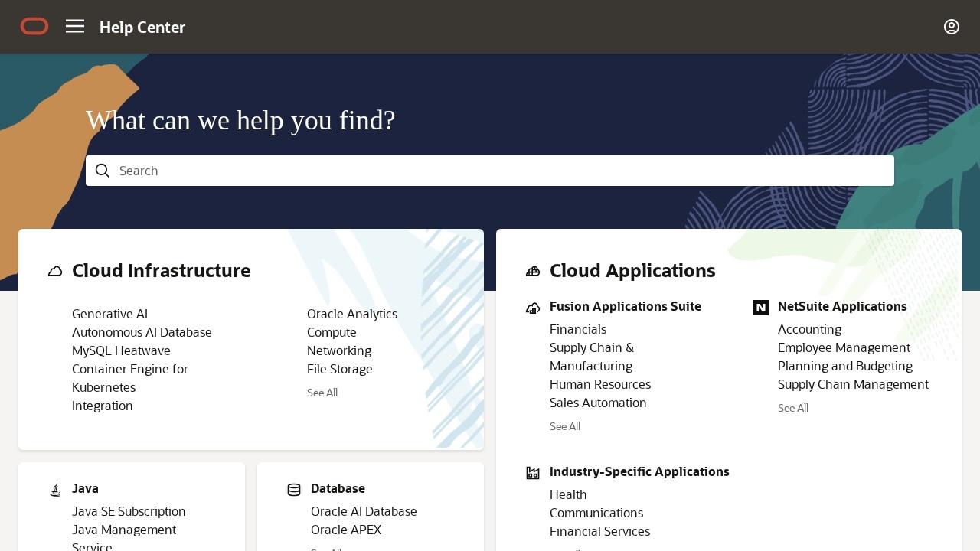980x551 pixels.
Task: Focus the Search input field
Action: (x=490, y=171)
